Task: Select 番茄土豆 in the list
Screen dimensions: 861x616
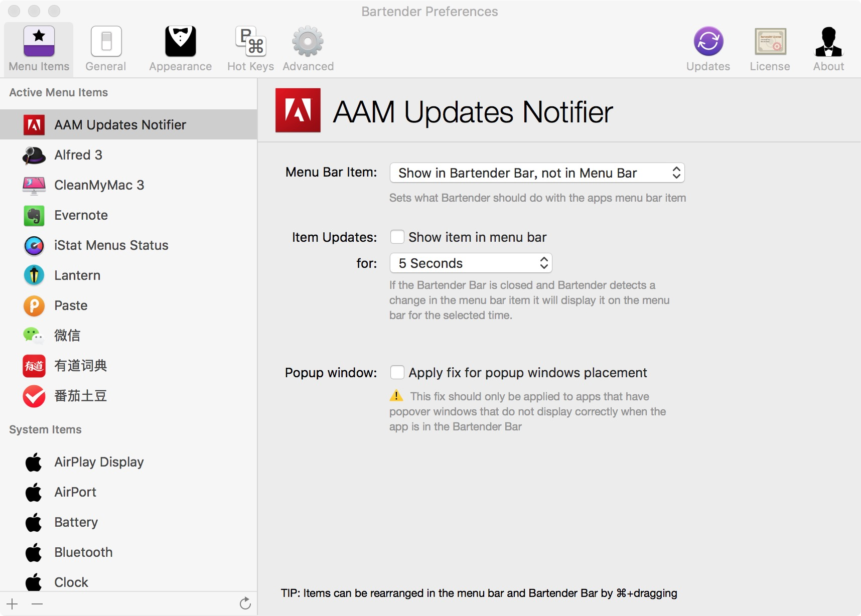Action: tap(128, 396)
